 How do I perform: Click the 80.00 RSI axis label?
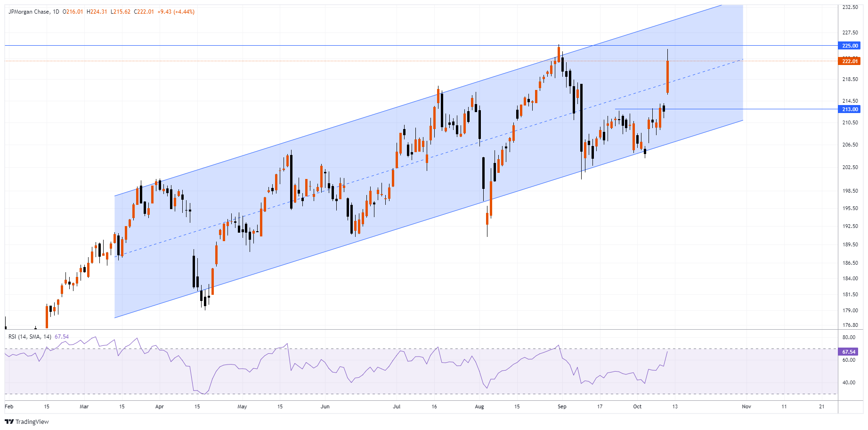pyautogui.click(x=849, y=337)
